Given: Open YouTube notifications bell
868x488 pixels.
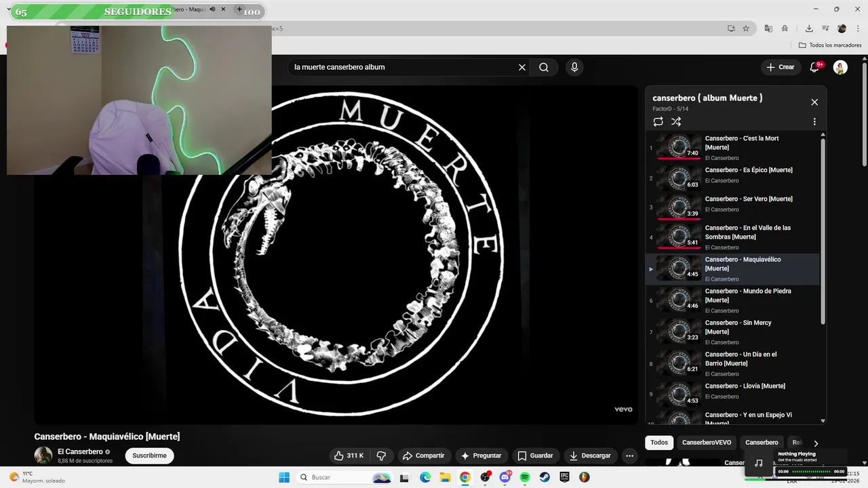Looking at the screenshot, I should [815, 67].
